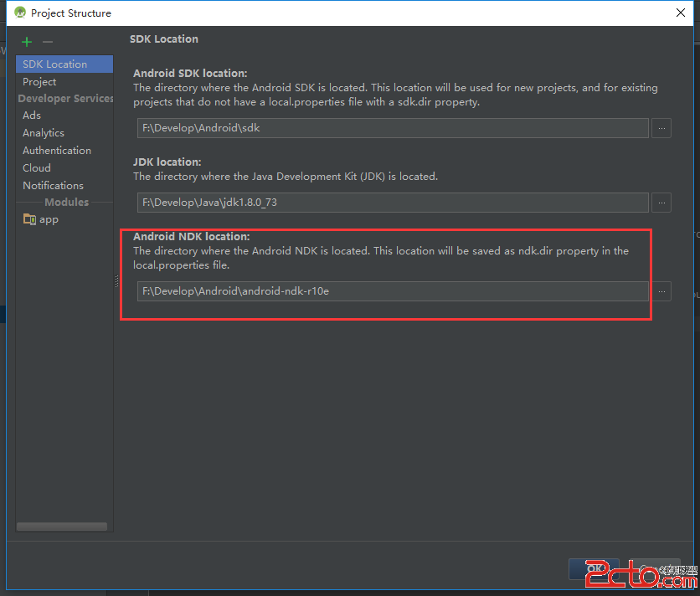
Task: Click the sidebar splitter drag handle
Action: (117, 280)
